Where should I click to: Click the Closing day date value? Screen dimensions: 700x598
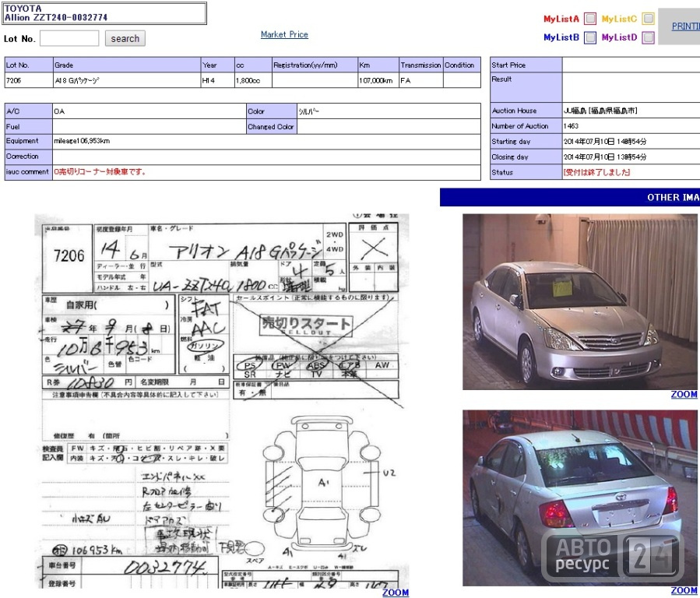coord(605,157)
